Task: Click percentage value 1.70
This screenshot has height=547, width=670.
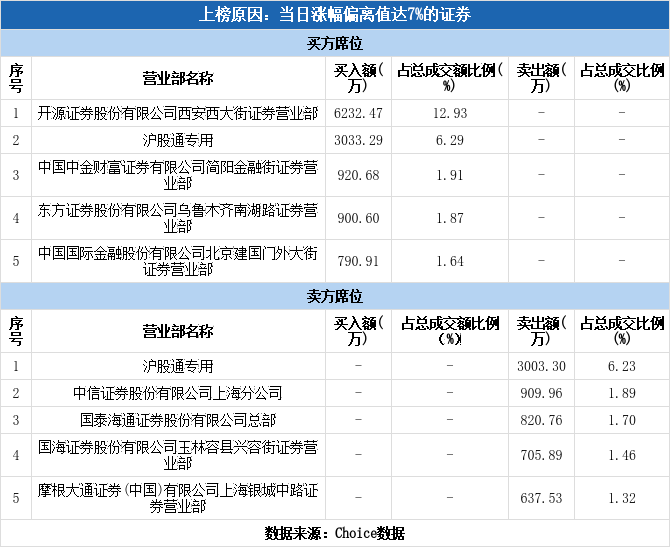Action: 622,420
